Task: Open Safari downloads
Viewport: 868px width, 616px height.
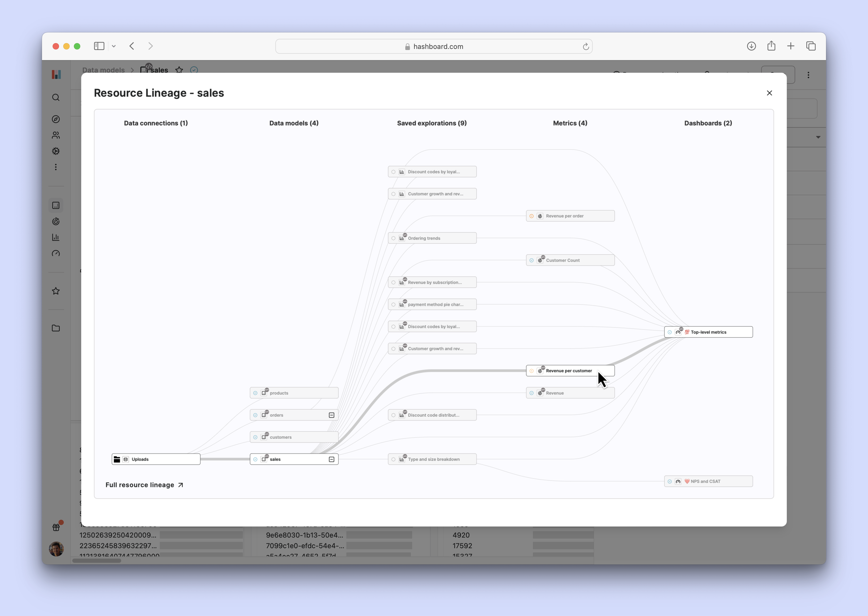Action: (x=751, y=46)
